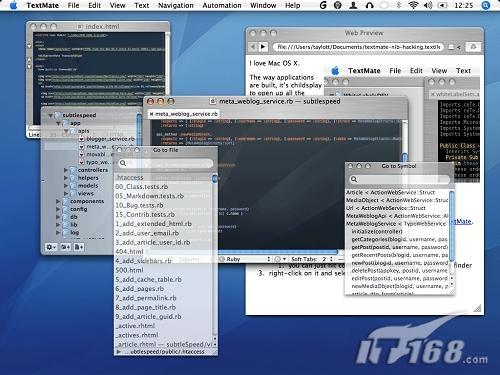The width and height of the screenshot is (500, 375).
Task: Close the meta_weblog_service.rb tab
Action: [151, 114]
